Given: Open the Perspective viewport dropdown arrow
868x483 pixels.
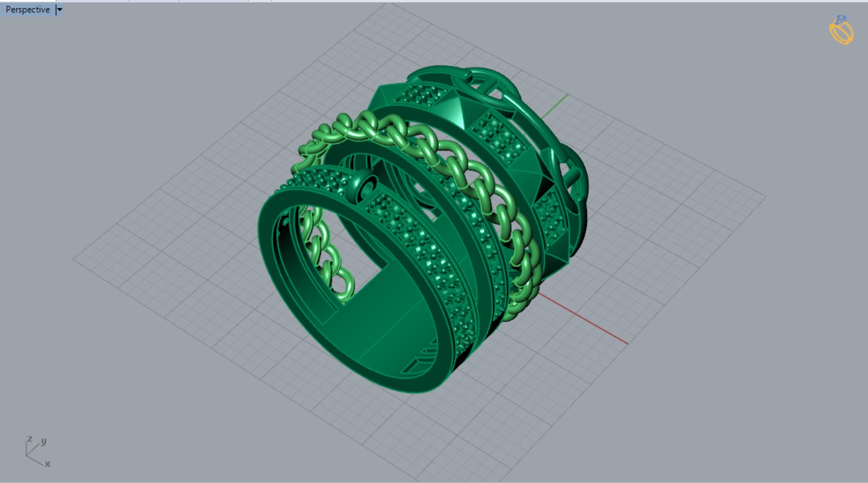Looking at the screenshot, I should tap(59, 9).
